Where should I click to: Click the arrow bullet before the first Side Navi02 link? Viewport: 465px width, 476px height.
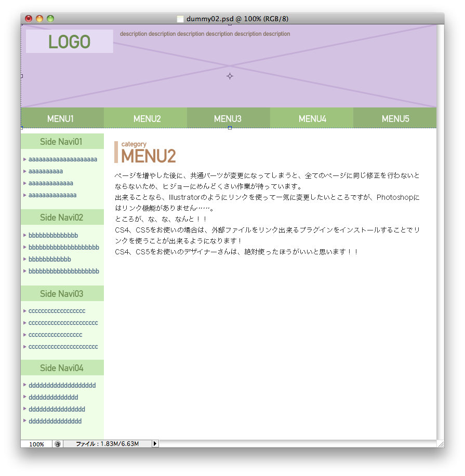24,235
